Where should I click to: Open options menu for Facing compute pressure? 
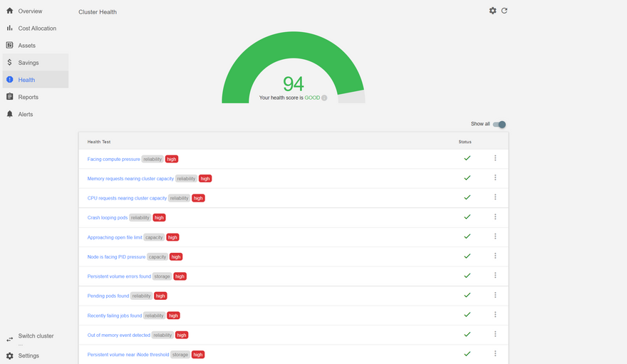pyautogui.click(x=495, y=158)
